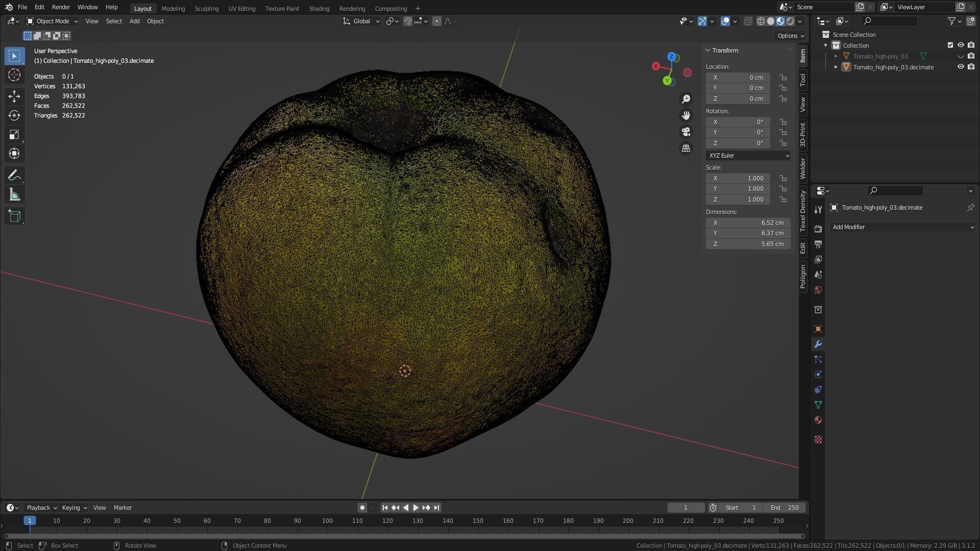Play the animation forward
The image size is (980, 551).
(415, 508)
